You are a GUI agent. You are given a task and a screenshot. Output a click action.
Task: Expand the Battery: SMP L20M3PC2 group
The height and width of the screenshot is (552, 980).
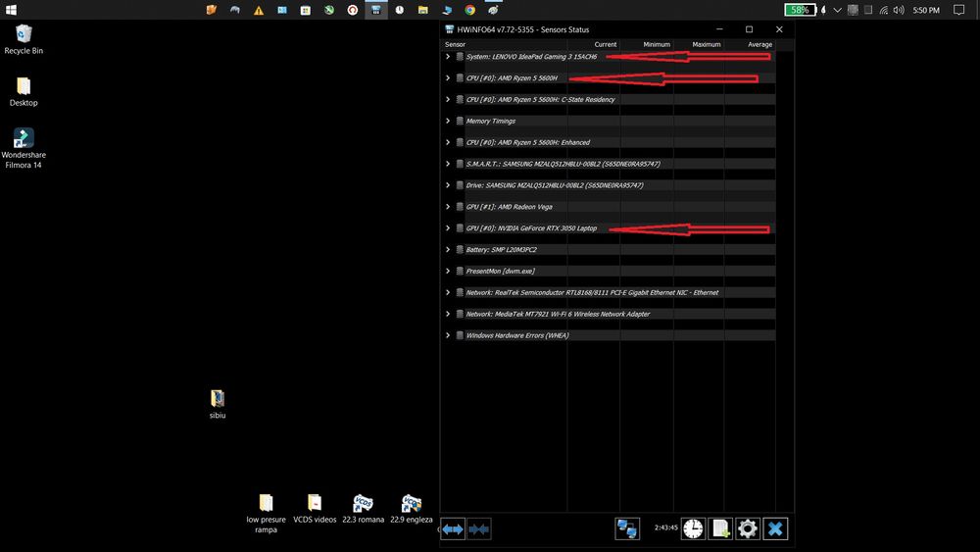pyautogui.click(x=448, y=249)
